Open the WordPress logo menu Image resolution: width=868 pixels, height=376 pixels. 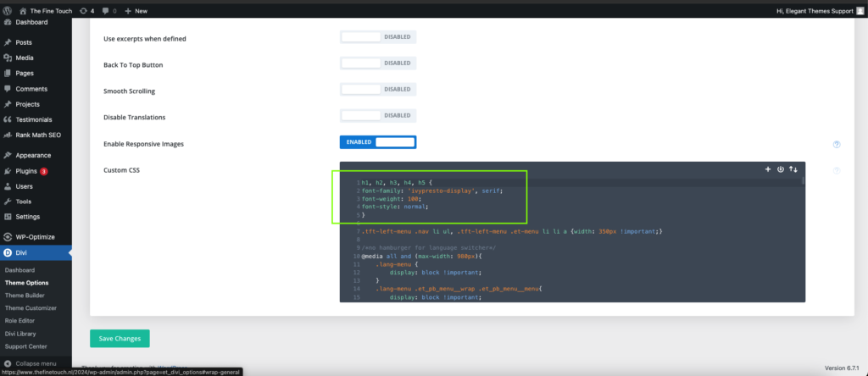[x=7, y=10]
